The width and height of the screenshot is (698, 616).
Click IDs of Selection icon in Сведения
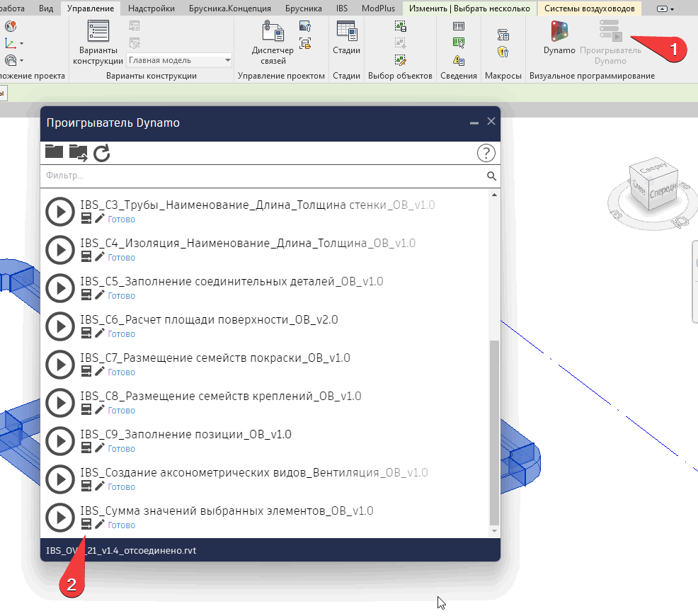click(x=459, y=26)
